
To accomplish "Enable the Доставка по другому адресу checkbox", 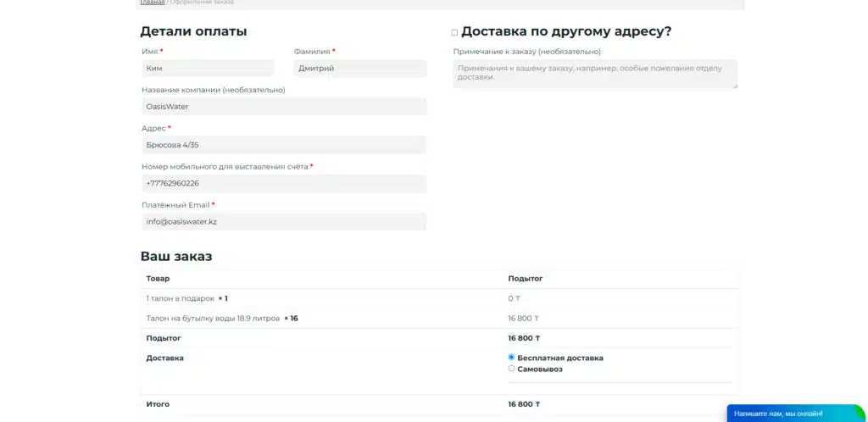I will coord(454,33).
